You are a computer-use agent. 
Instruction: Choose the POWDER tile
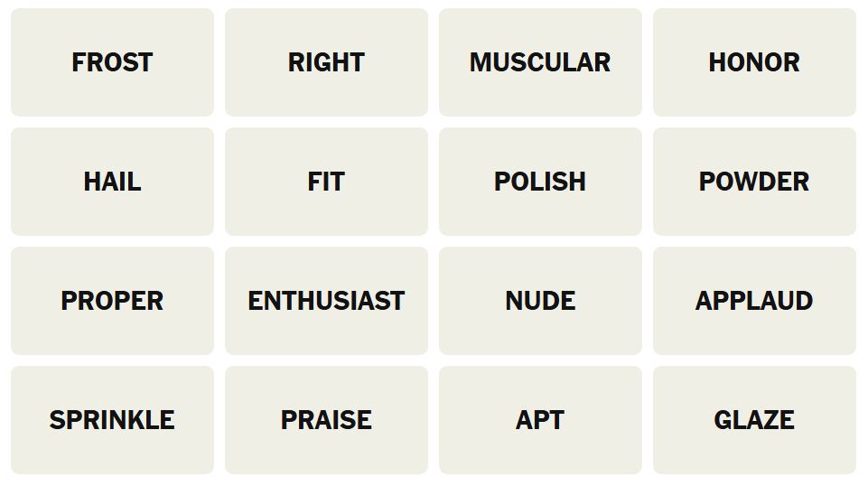point(754,182)
